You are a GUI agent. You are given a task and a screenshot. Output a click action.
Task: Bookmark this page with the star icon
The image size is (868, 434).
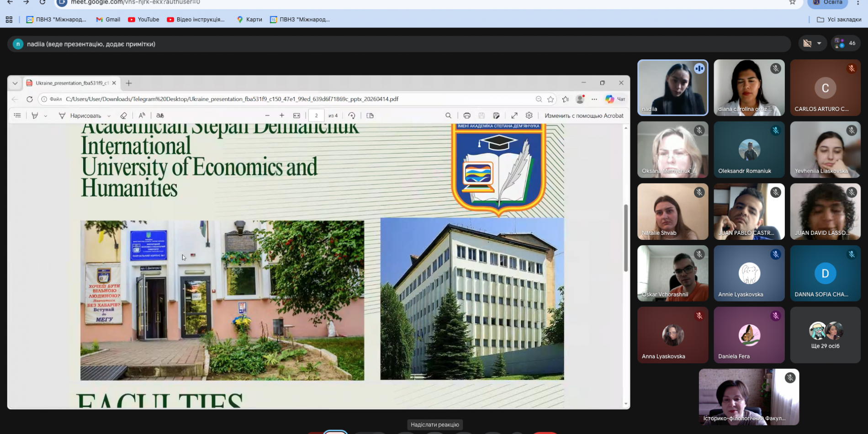(x=793, y=3)
